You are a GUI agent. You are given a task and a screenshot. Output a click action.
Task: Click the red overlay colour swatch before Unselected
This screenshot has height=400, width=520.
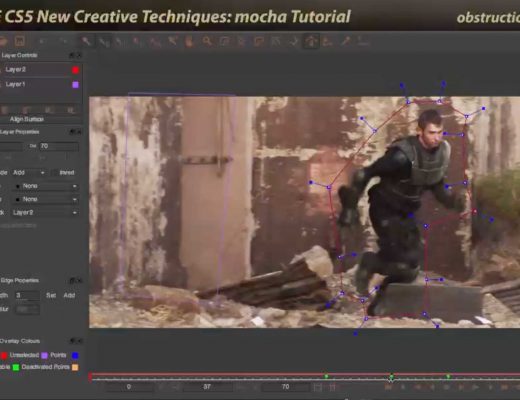(x=4, y=356)
